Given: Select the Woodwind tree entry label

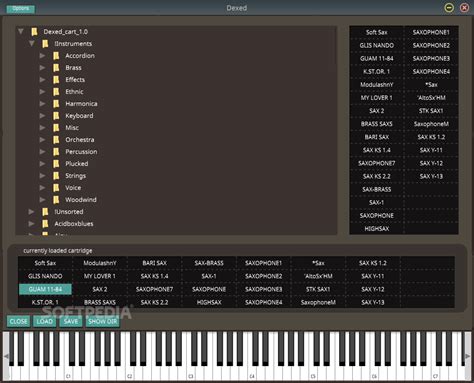Looking at the screenshot, I should [81, 200].
